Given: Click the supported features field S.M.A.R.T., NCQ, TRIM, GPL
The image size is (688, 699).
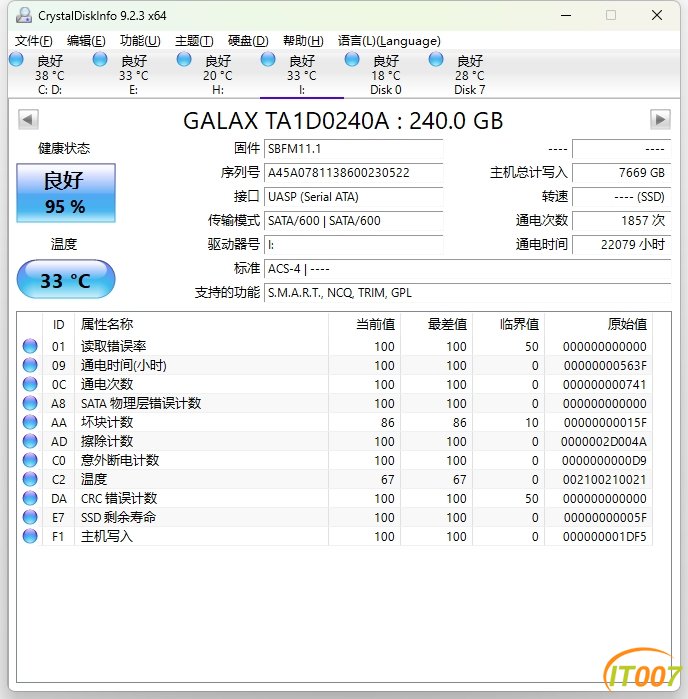Looking at the screenshot, I should pos(467,293).
